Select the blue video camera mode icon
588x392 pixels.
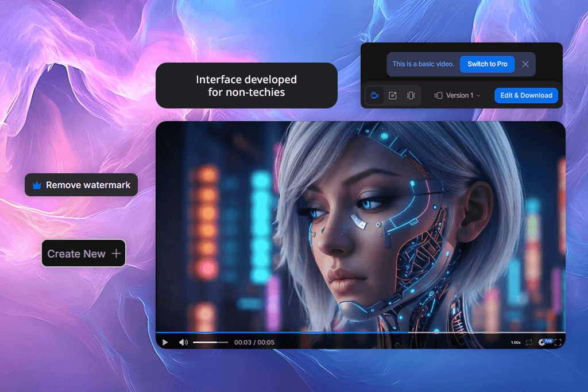point(374,96)
